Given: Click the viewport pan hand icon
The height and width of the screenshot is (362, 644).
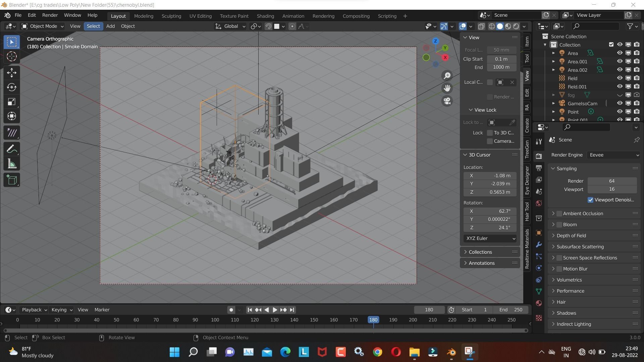Looking at the screenshot, I should pyautogui.click(x=447, y=88).
